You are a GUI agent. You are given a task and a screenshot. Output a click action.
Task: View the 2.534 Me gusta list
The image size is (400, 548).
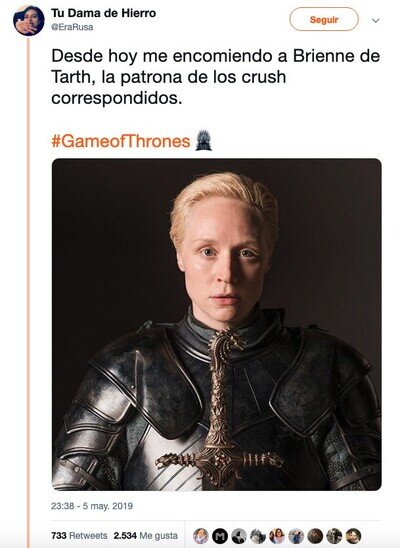(146, 535)
